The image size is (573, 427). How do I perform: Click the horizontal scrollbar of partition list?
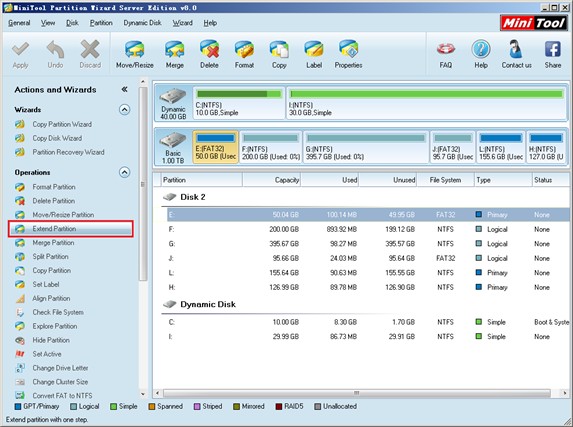357,393
